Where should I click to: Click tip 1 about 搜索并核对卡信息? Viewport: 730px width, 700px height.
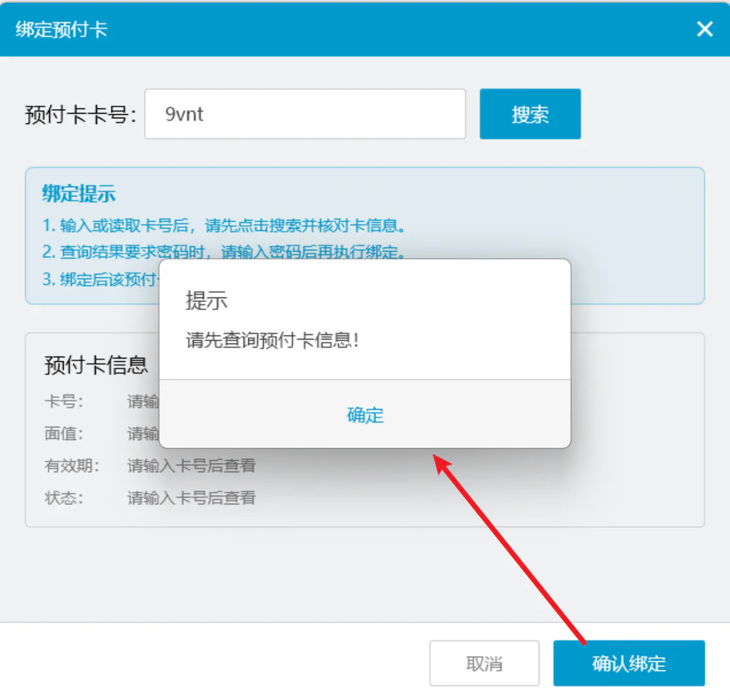click(x=224, y=226)
